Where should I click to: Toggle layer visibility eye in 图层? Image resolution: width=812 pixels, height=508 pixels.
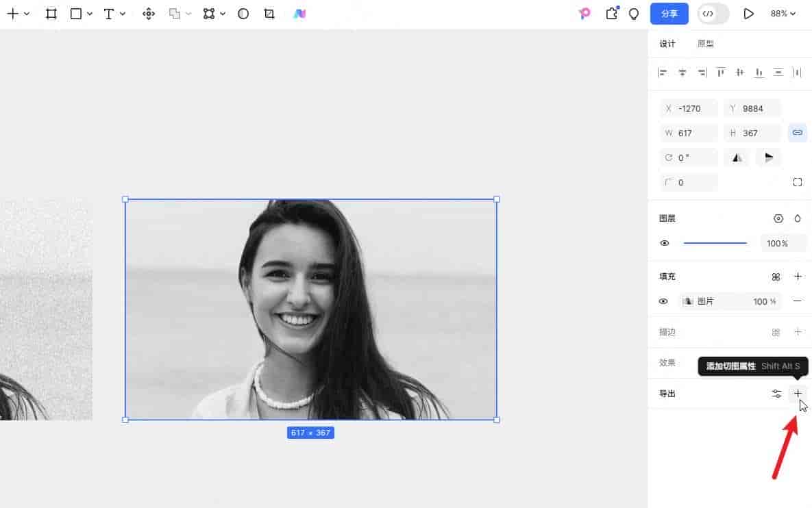[x=665, y=243]
